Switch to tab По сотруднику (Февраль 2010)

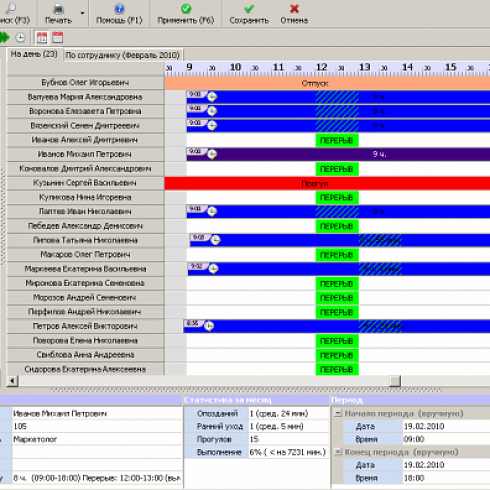[123, 55]
